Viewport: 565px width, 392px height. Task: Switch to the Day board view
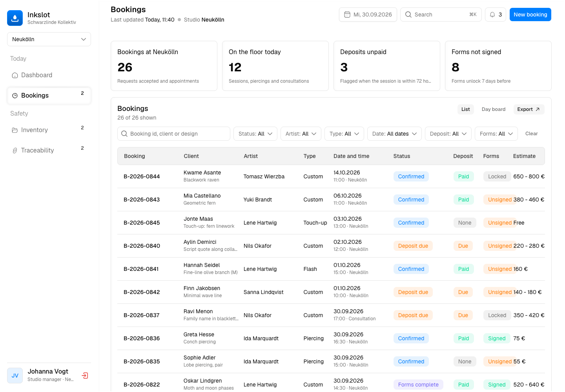(x=494, y=109)
